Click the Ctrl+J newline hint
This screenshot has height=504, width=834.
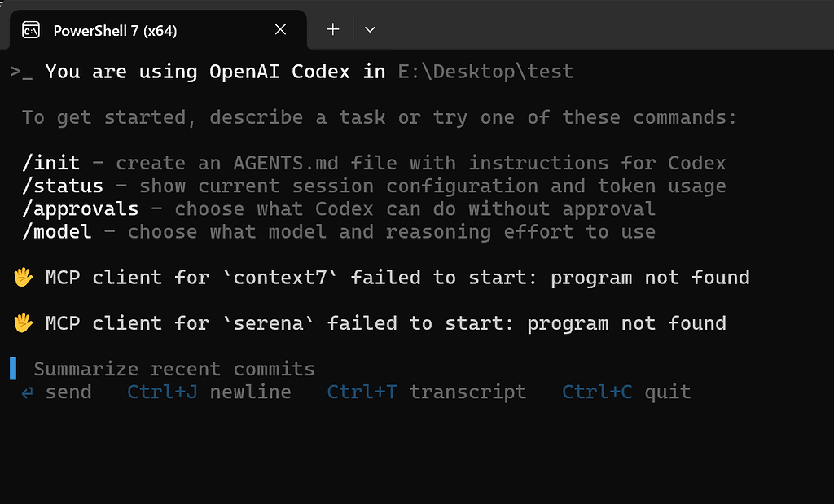209,392
